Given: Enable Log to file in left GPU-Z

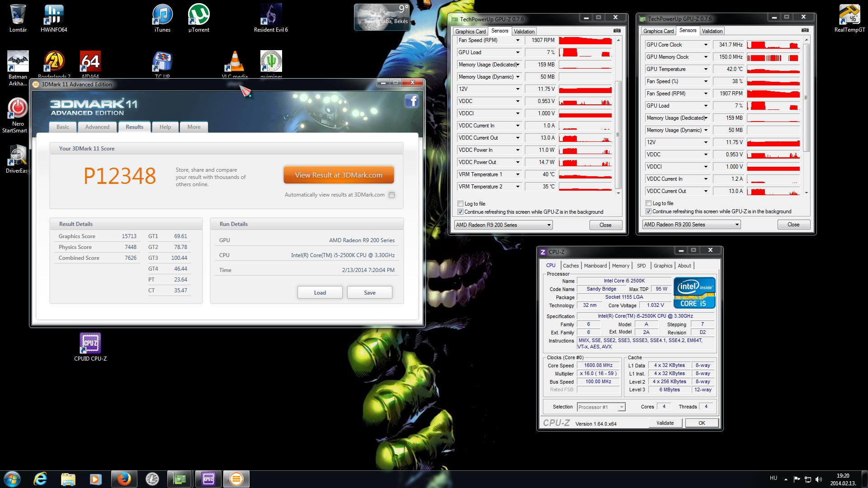Looking at the screenshot, I should [461, 204].
